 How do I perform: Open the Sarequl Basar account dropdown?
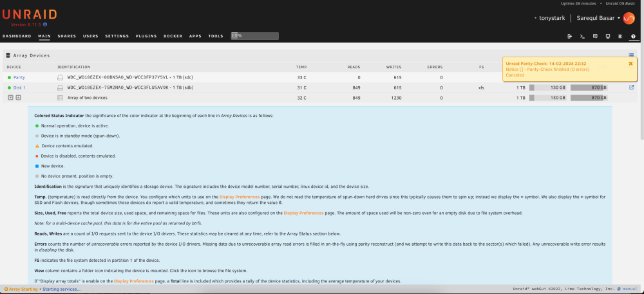pos(598,18)
